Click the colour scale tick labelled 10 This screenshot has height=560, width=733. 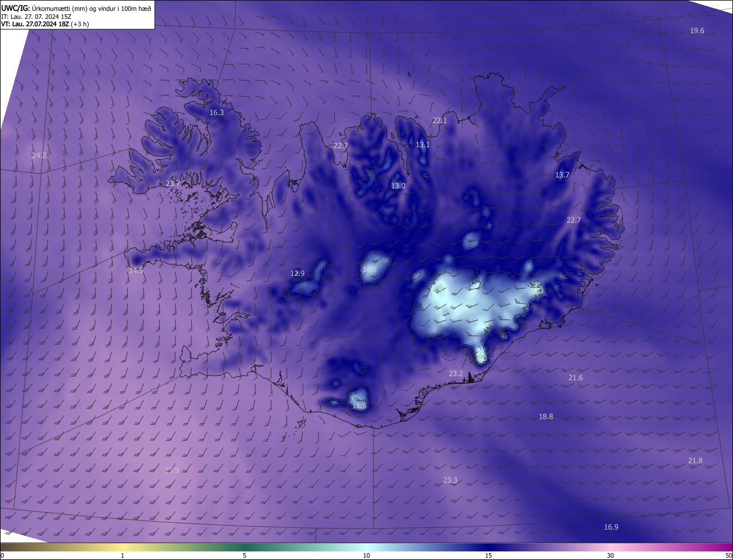point(366,555)
